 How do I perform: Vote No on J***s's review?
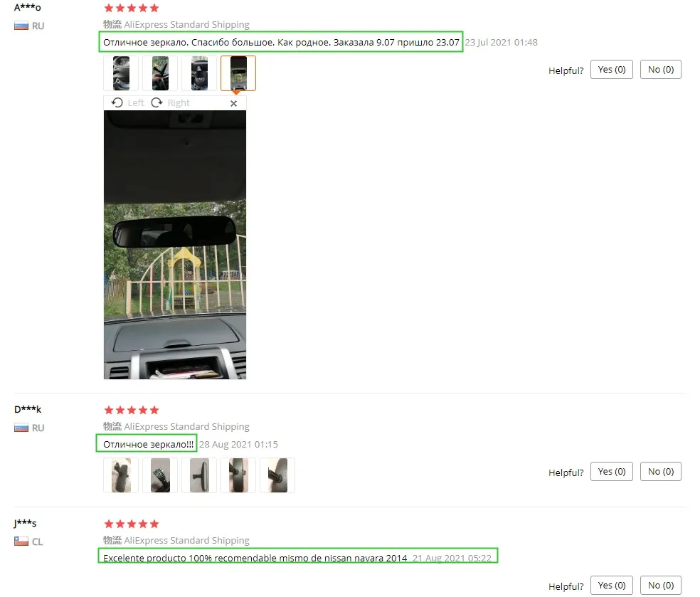tap(661, 586)
